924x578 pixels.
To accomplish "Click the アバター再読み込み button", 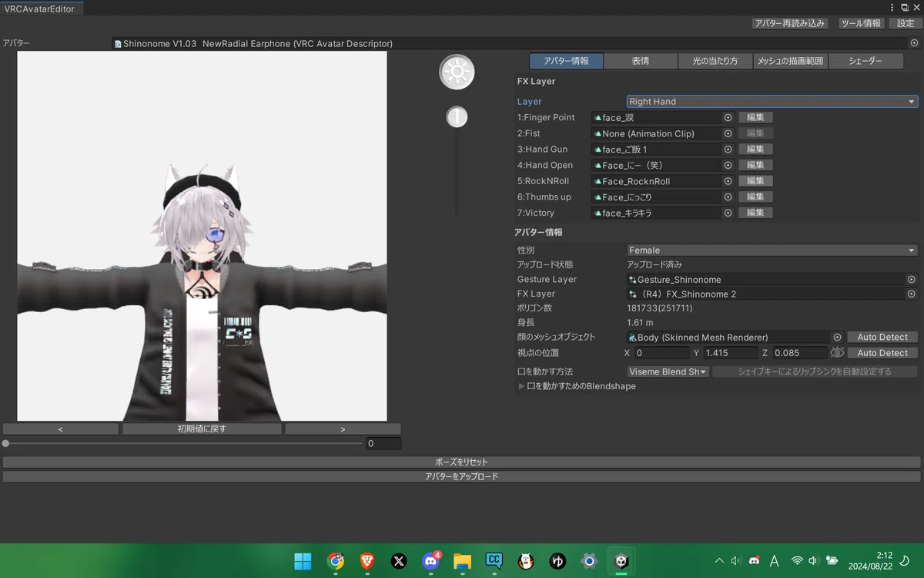I will (x=790, y=23).
